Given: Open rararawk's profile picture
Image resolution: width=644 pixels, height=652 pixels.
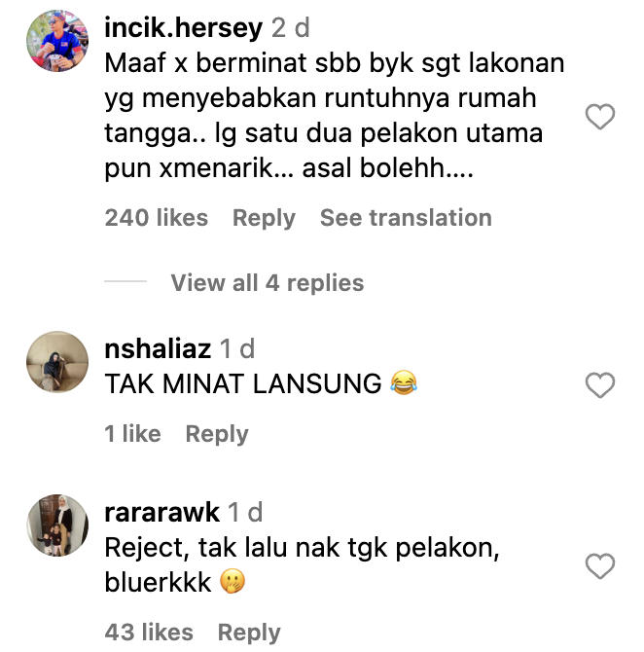Looking at the screenshot, I should click(x=57, y=525).
